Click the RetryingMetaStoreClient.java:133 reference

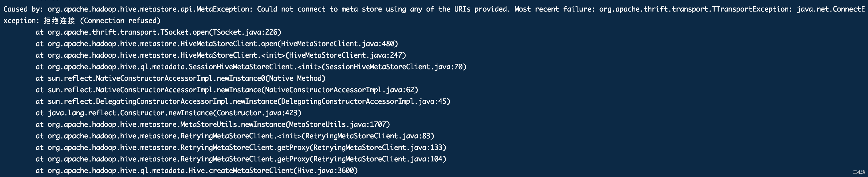(378, 147)
